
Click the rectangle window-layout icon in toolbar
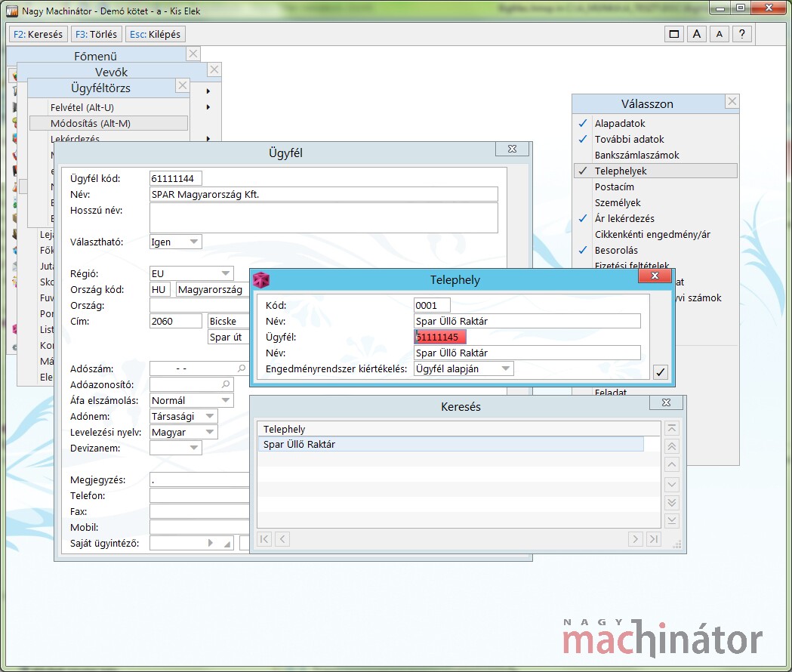click(x=673, y=35)
